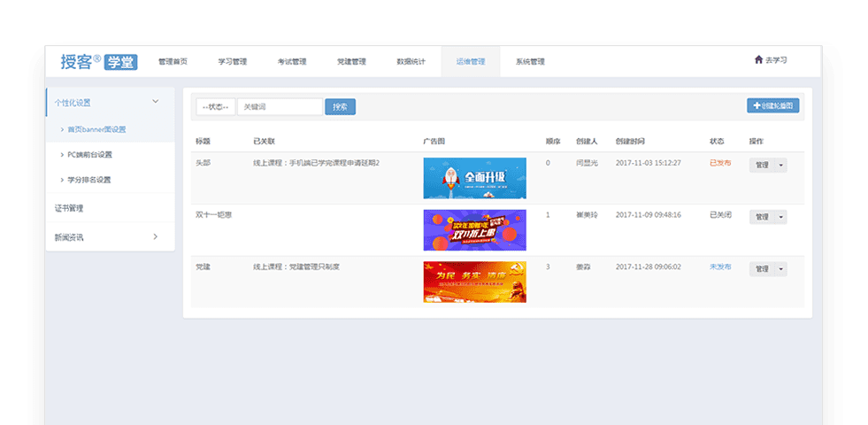Click the 头部 title cell
This screenshot has width=868, height=425.
pos(203,163)
